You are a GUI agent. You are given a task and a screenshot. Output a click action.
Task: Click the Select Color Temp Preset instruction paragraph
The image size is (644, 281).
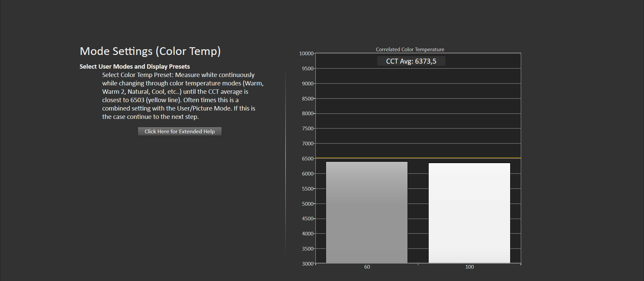coord(183,96)
